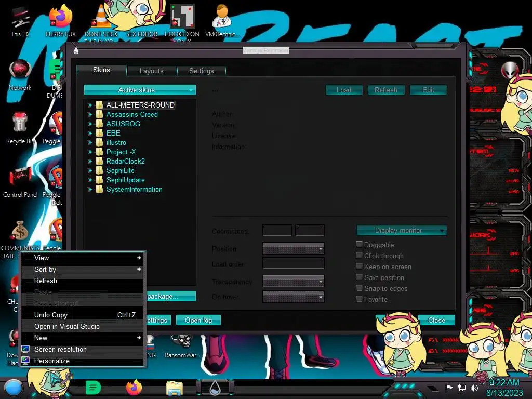The height and width of the screenshot is (399, 532).
Task: Click the Start orb button
Action: (x=14, y=388)
